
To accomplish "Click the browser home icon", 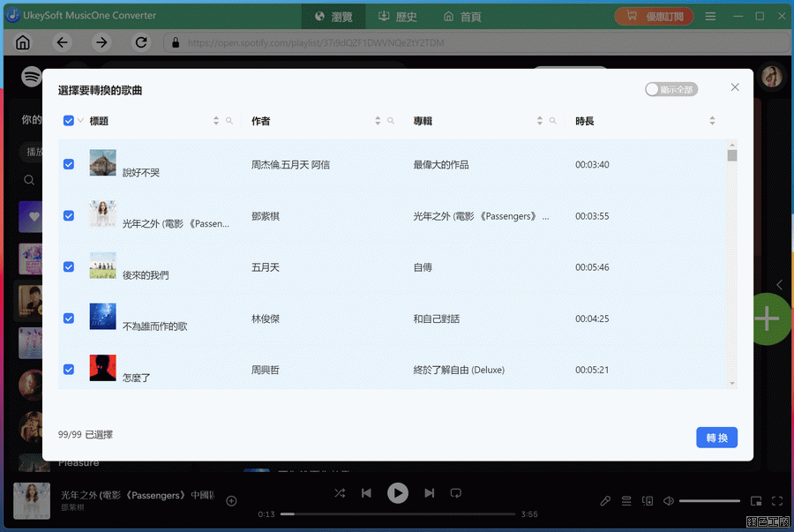I will point(23,42).
